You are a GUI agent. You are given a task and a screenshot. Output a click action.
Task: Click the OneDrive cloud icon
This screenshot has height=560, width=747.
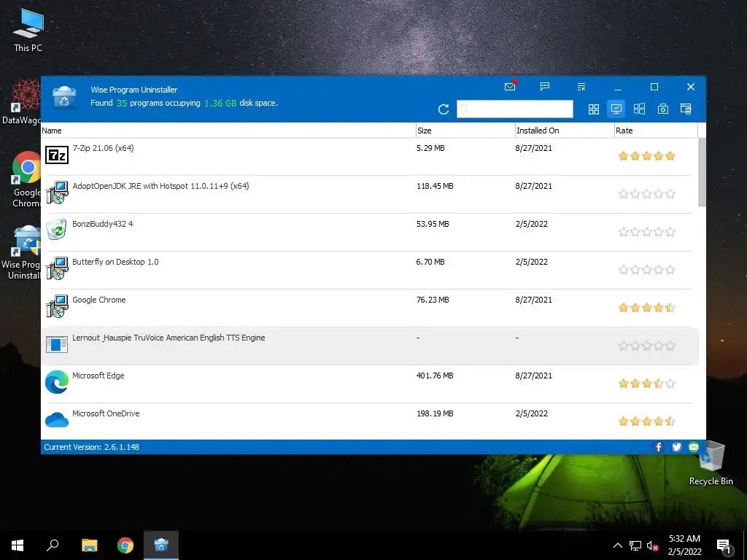click(x=57, y=420)
